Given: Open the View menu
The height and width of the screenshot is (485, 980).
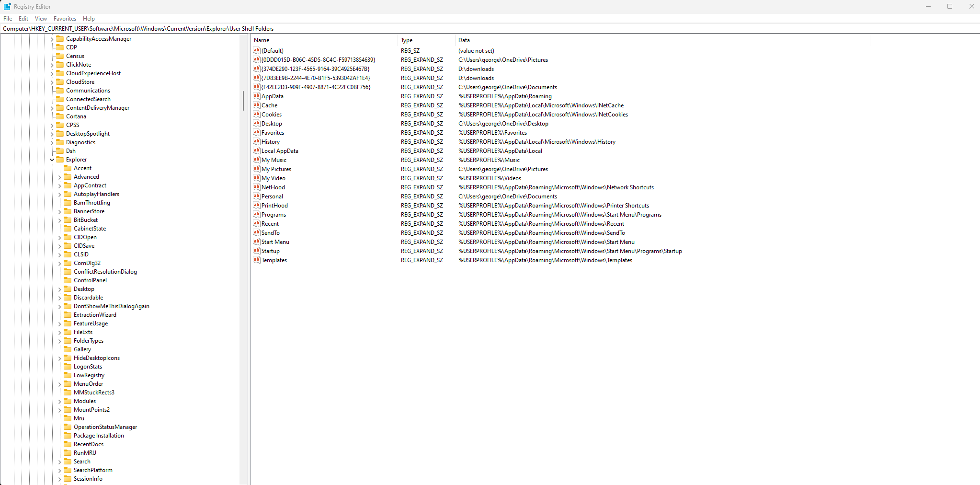Looking at the screenshot, I should (41, 19).
